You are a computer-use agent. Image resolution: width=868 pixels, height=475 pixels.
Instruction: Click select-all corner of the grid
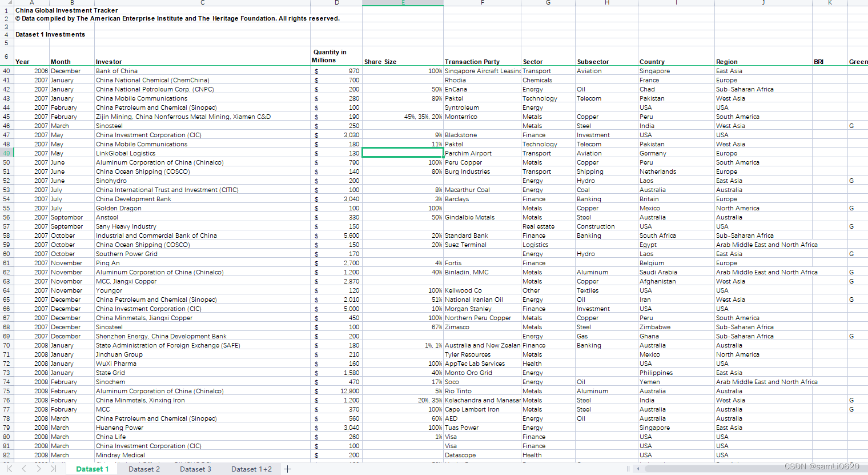point(6,3)
